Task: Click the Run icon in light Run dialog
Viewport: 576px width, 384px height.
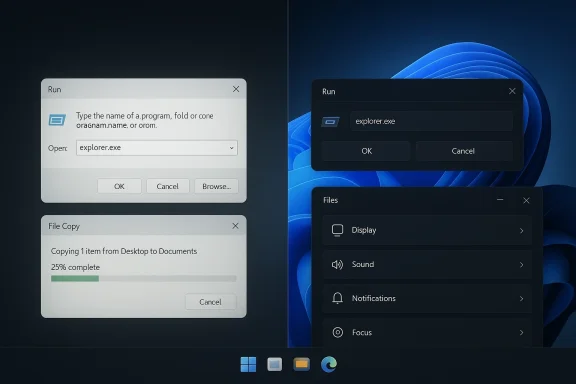Action: [57, 120]
